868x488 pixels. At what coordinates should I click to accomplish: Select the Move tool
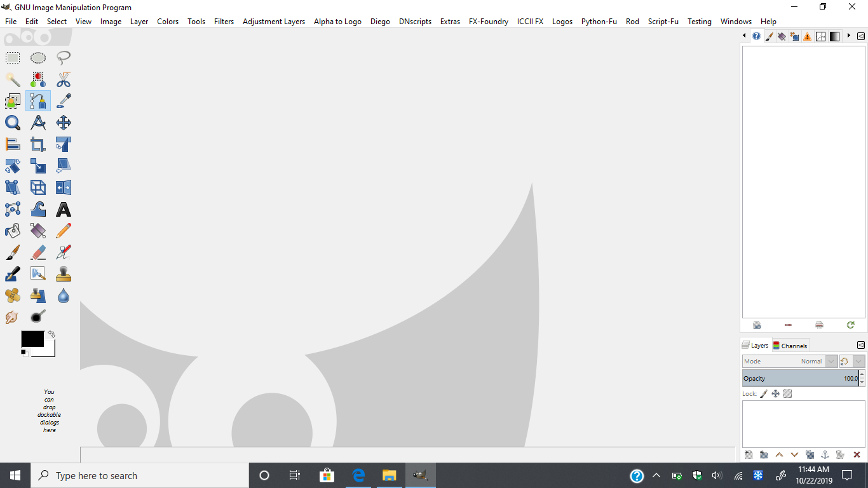(64, 123)
